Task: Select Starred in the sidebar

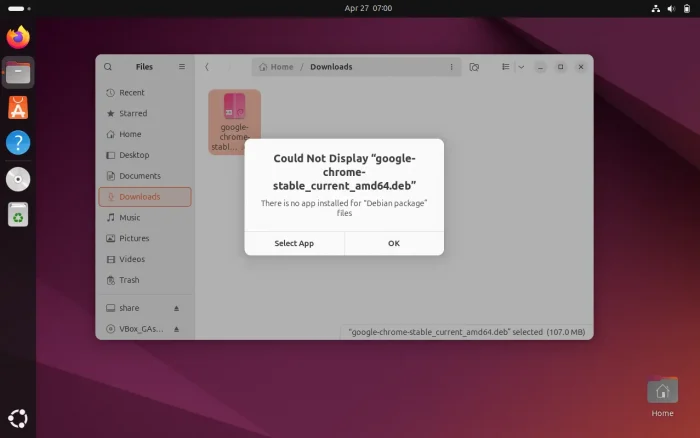Action: point(133,113)
